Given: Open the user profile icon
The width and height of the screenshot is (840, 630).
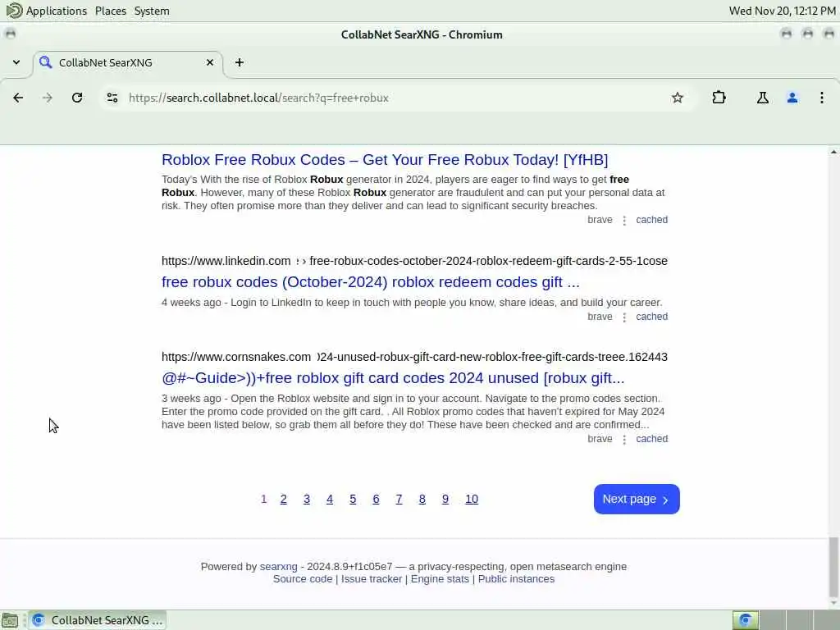Looking at the screenshot, I should click(x=792, y=98).
